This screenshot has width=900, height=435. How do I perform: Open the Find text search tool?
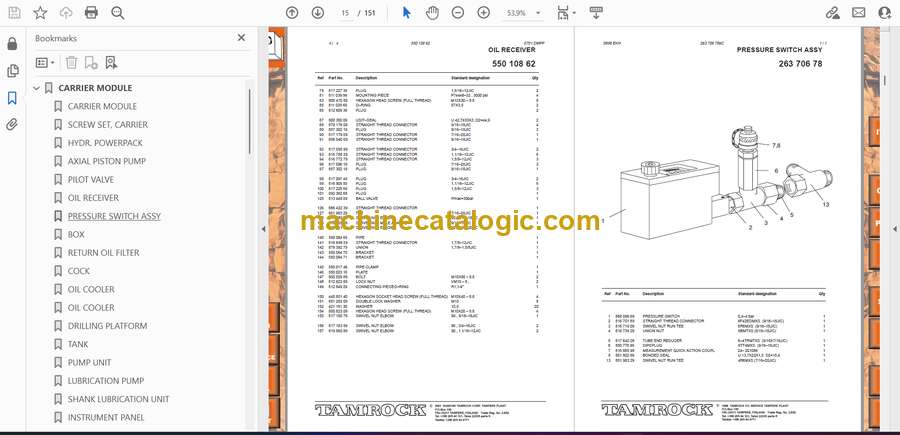118,13
